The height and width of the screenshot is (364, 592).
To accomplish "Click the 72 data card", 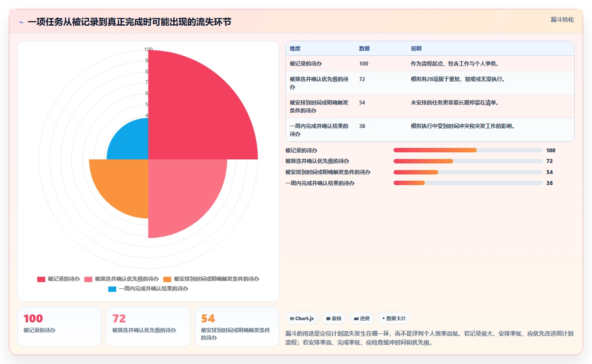I will click(148, 326).
